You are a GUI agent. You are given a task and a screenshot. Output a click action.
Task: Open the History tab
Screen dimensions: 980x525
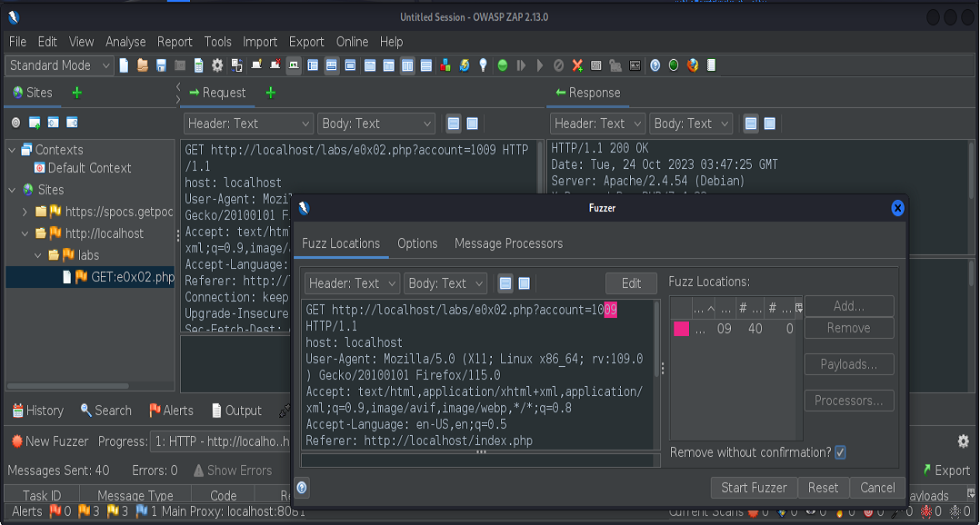[37, 411]
